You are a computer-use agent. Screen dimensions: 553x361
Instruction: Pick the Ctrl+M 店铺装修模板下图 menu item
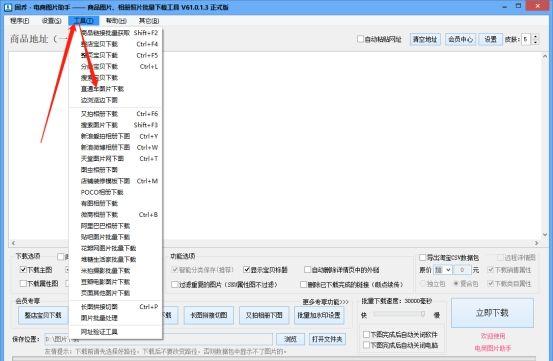(x=116, y=181)
